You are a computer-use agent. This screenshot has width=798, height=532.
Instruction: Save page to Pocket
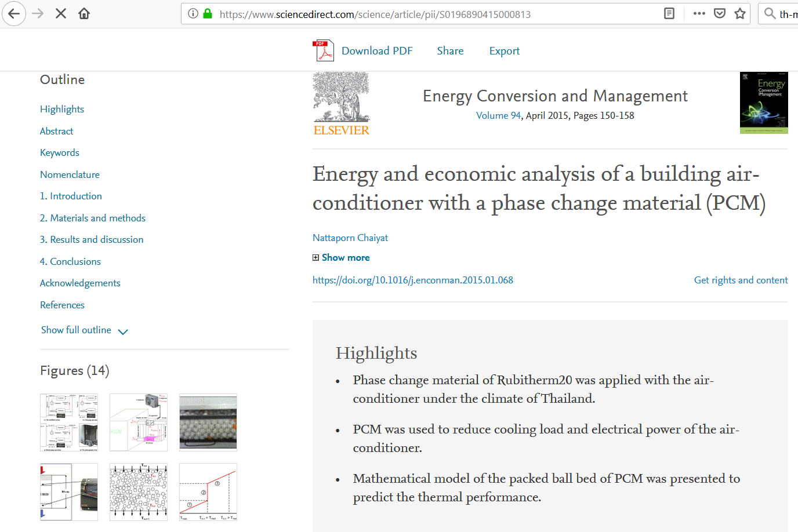(x=720, y=13)
